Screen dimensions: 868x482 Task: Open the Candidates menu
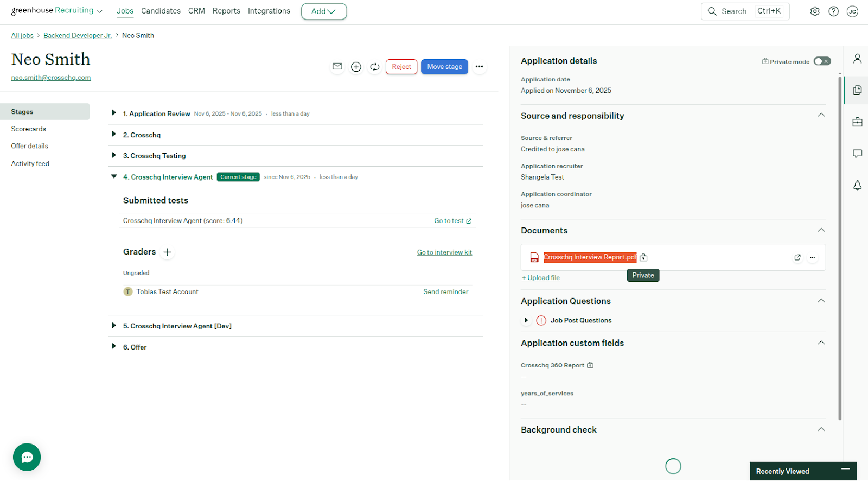tap(161, 11)
